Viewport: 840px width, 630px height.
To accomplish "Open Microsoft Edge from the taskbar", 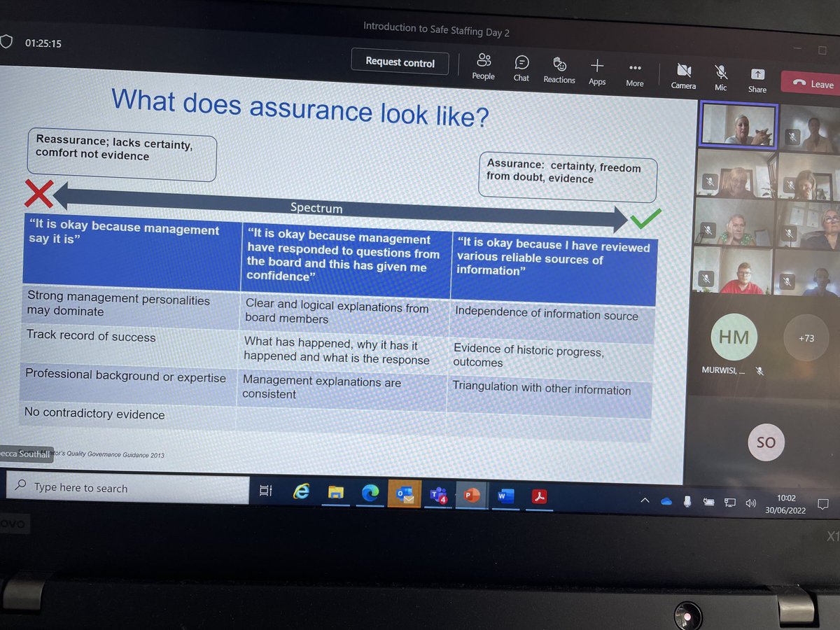I will tap(370, 493).
